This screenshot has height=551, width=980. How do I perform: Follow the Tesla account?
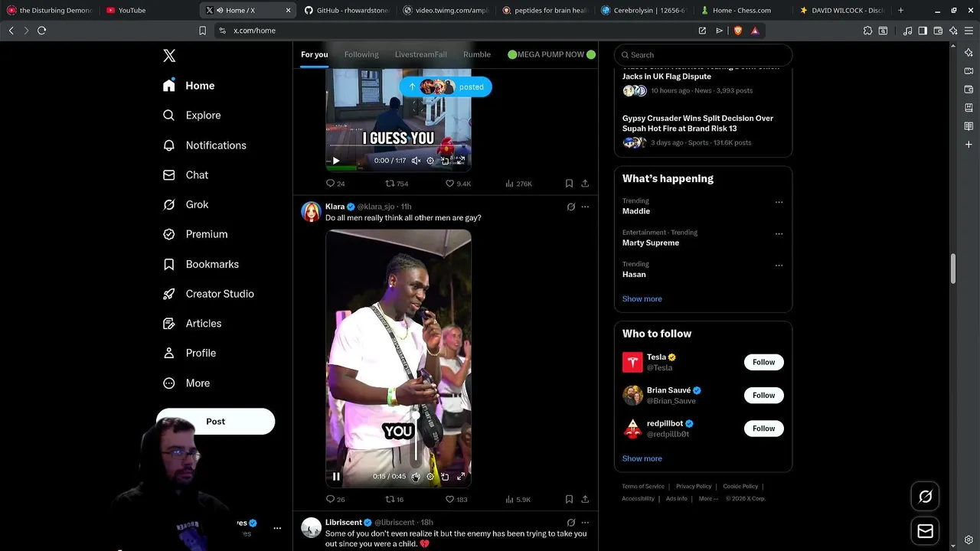click(x=763, y=363)
